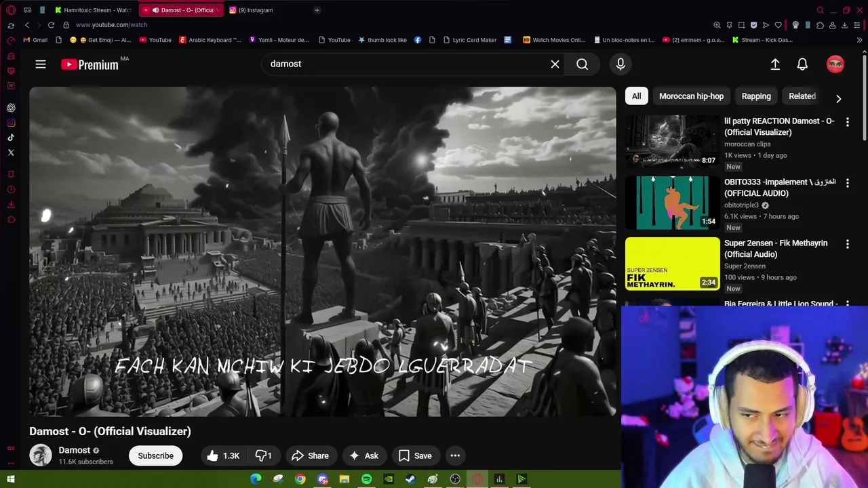Select the Moroccan hip-hop chip
This screenshot has width=868, height=488.
[x=691, y=96]
